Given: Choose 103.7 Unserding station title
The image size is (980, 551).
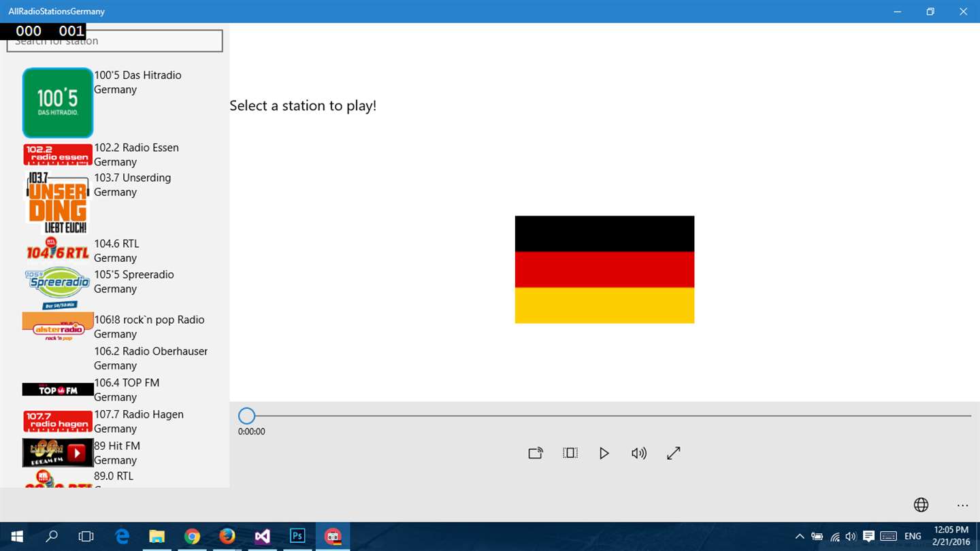Looking at the screenshot, I should pyautogui.click(x=132, y=178).
